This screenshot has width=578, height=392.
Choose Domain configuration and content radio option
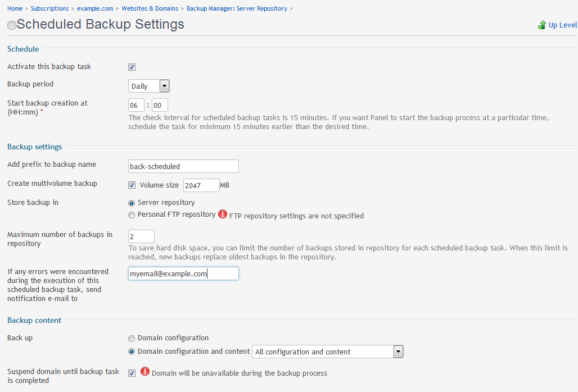pos(132,352)
